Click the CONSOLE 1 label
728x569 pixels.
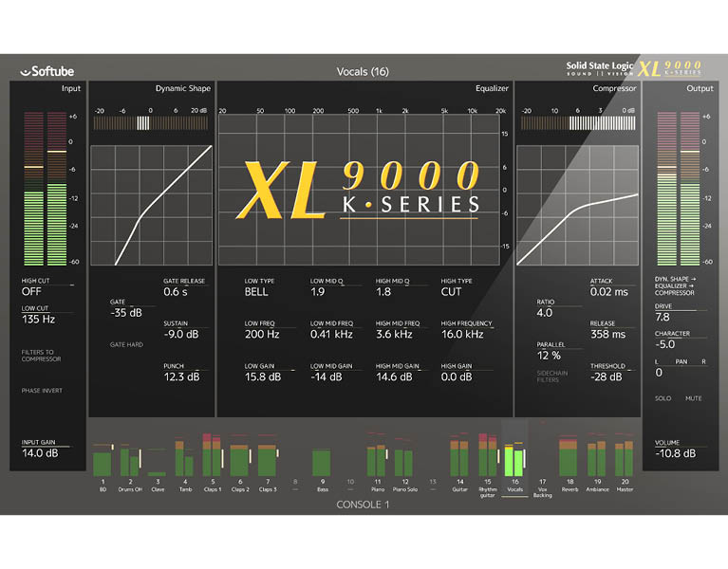[363, 505]
